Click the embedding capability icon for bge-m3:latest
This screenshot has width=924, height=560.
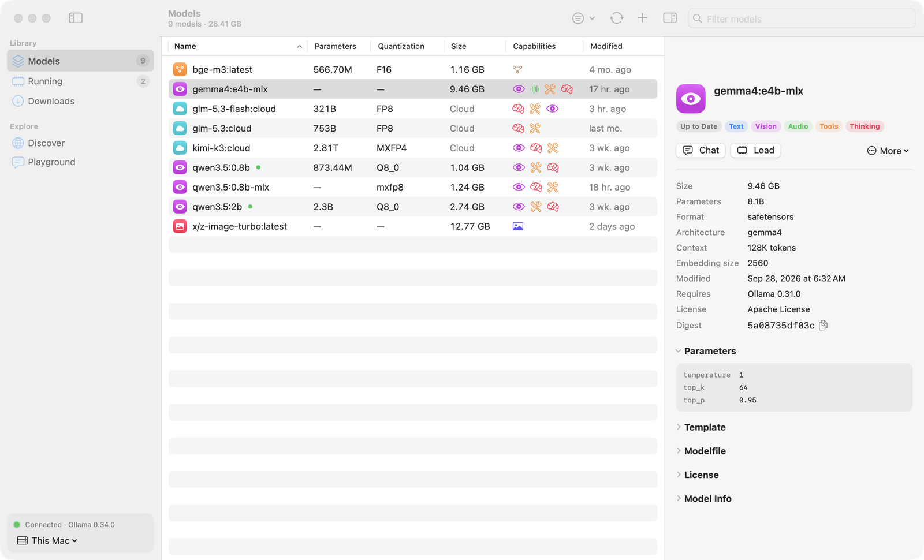(517, 69)
